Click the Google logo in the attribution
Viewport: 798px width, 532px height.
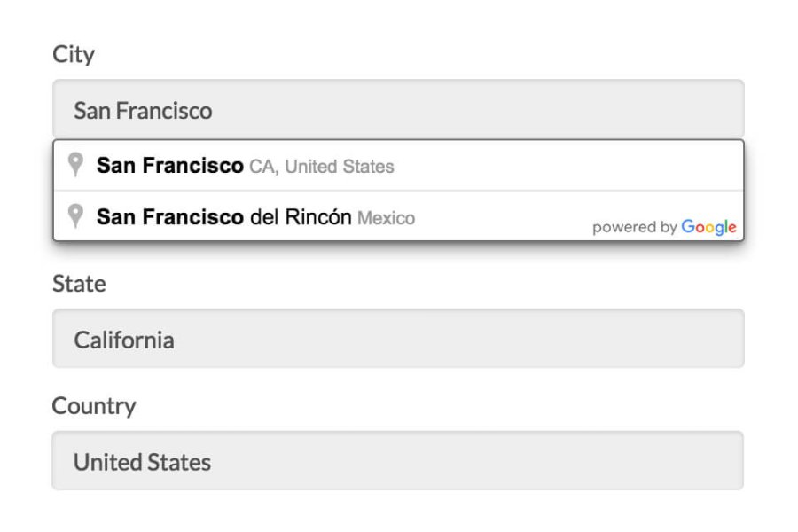[x=710, y=227]
